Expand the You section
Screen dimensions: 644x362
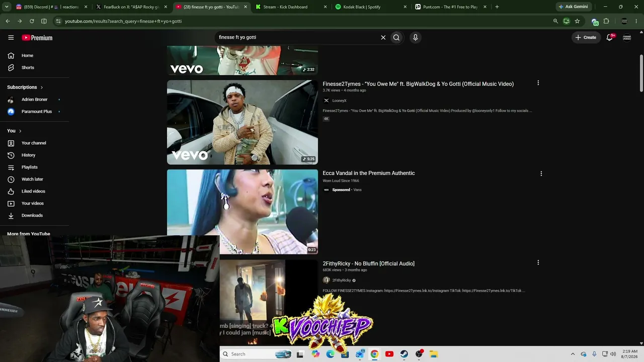14,131
